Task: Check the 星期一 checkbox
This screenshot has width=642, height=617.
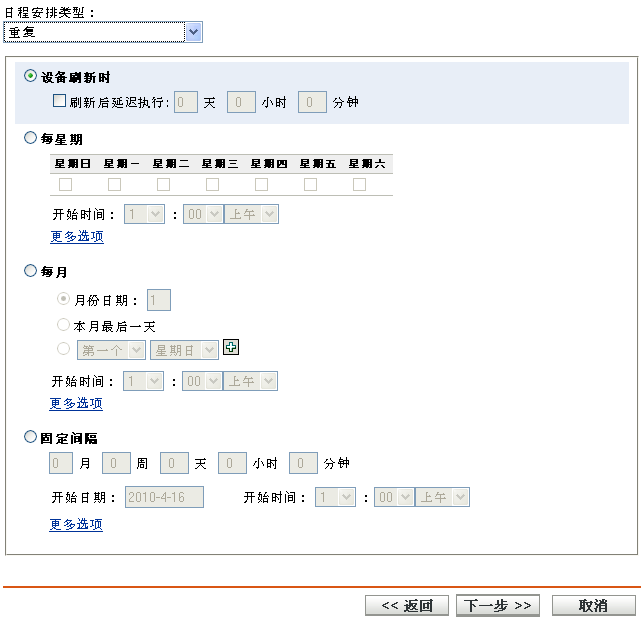Action: (x=114, y=184)
